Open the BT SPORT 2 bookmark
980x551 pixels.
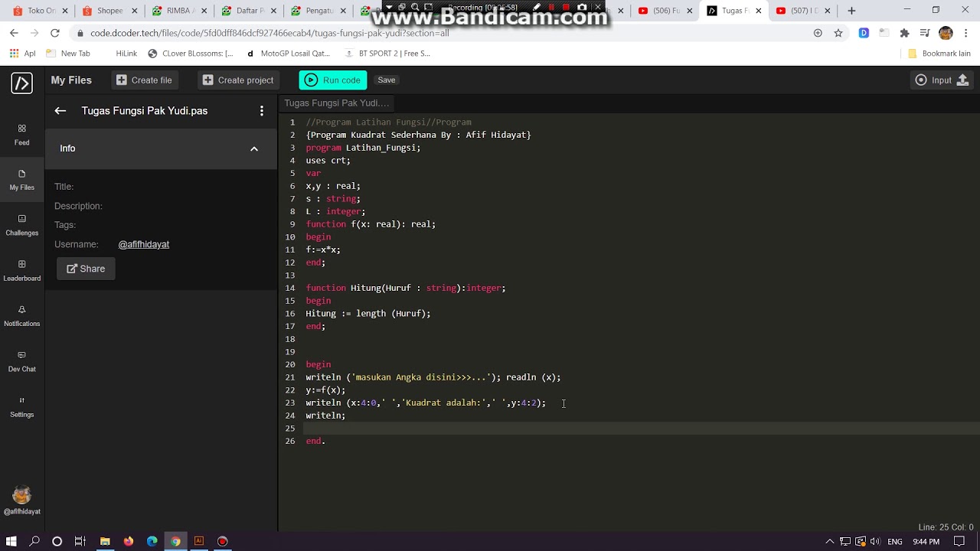tap(387, 54)
